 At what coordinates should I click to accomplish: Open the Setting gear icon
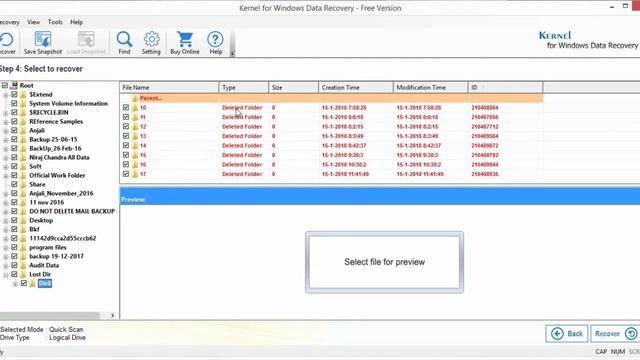click(151, 40)
